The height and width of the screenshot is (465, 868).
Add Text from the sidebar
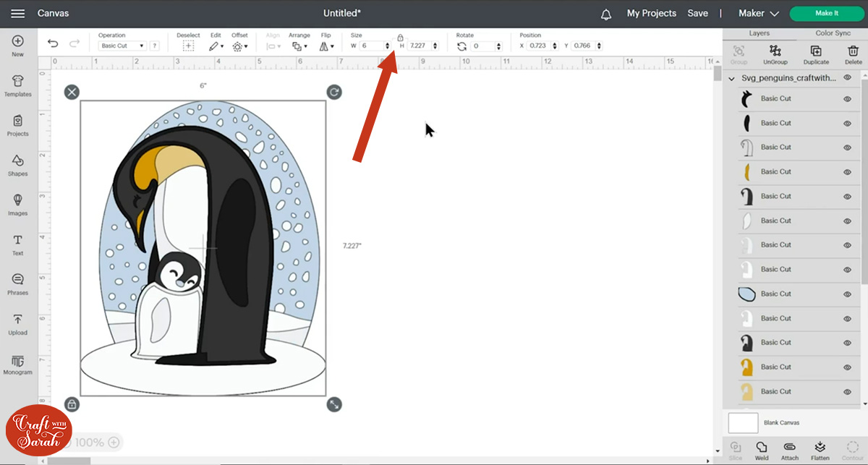[x=18, y=245]
